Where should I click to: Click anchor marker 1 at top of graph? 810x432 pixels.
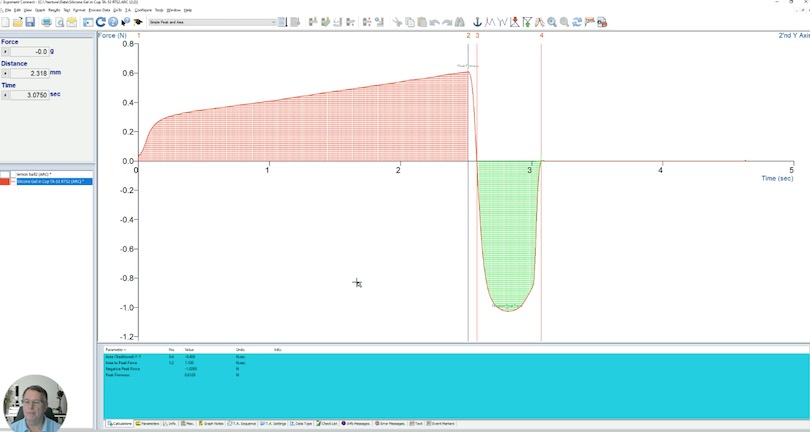[138, 36]
